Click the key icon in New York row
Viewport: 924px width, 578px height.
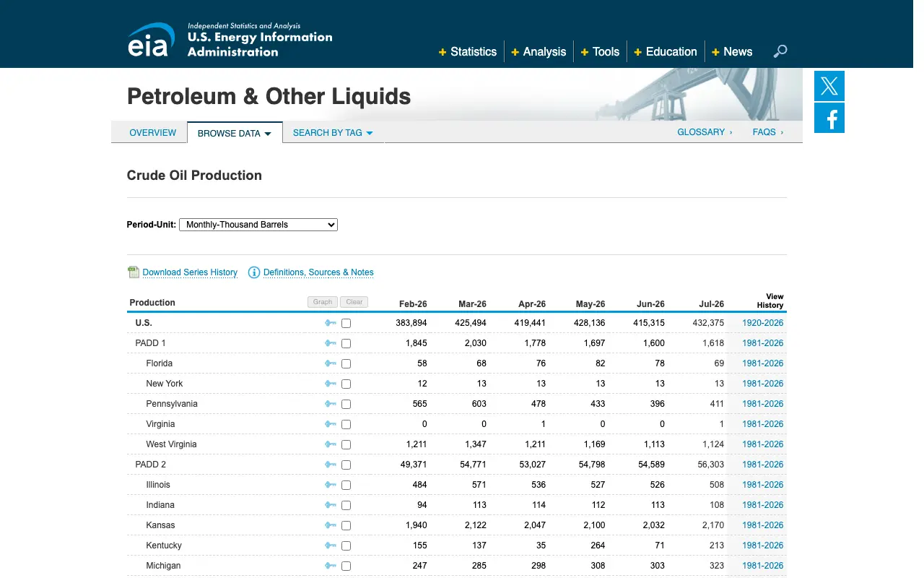[x=331, y=384]
